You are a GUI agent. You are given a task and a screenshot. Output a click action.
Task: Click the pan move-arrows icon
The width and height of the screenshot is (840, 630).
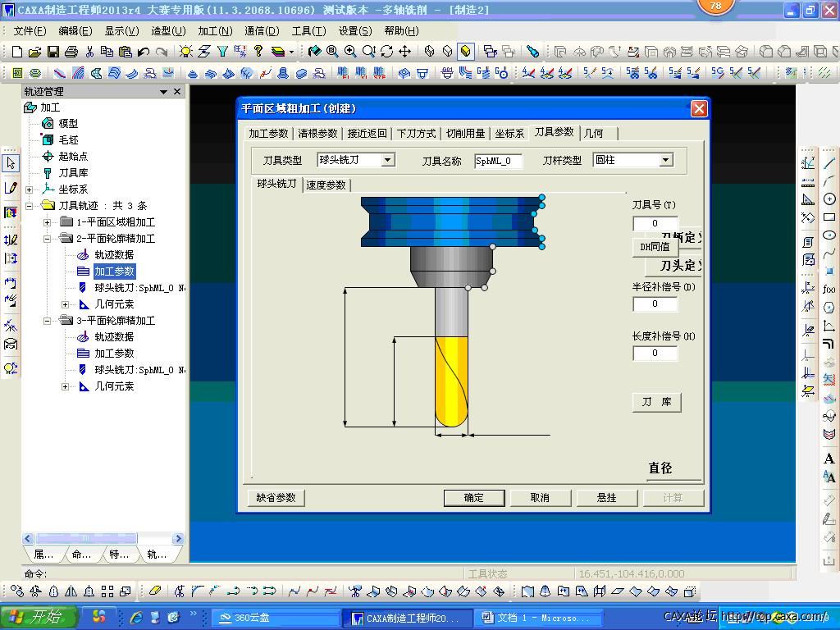[x=405, y=52]
